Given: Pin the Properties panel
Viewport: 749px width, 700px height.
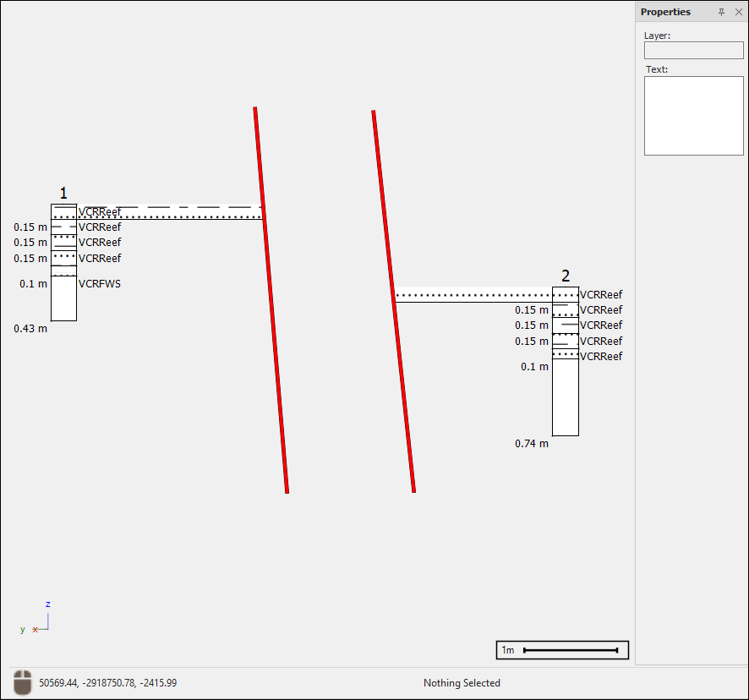Looking at the screenshot, I should tap(721, 12).
